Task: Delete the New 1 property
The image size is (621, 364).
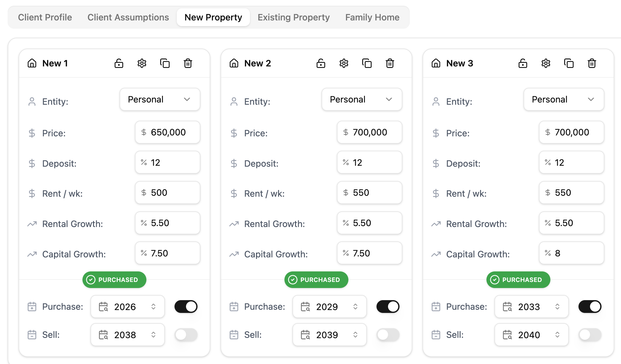Action: coord(188,63)
